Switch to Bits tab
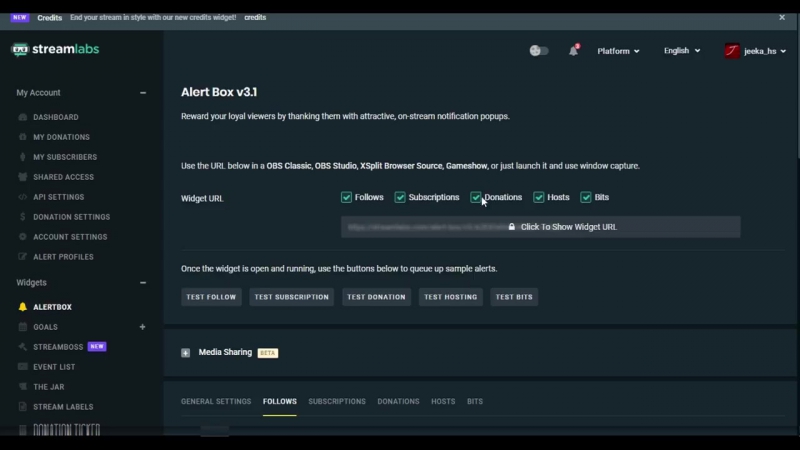Image resolution: width=800 pixels, height=450 pixels. coord(474,402)
